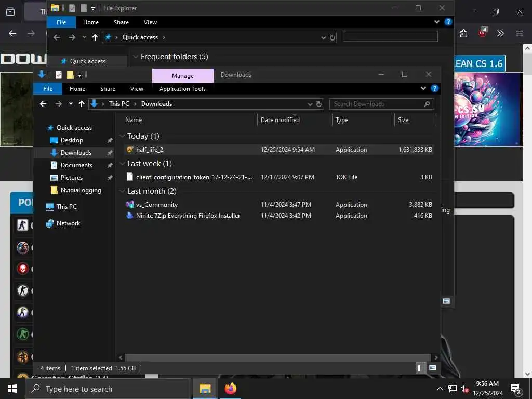This screenshot has height=399, width=532.
Task: Click New folder quick access icon in Downloads window
Action: tap(70, 75)
